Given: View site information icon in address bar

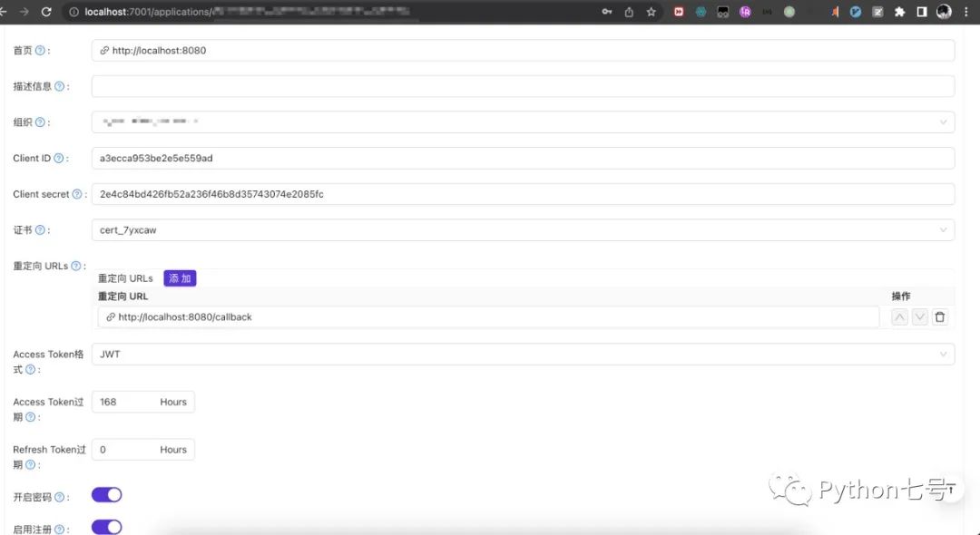Looking at the screenshot, I should pos(73,12).
